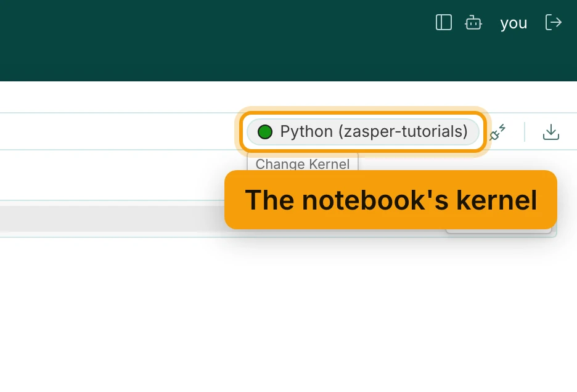Open the Python (zasper-tutorials) kernel selector

363,132
